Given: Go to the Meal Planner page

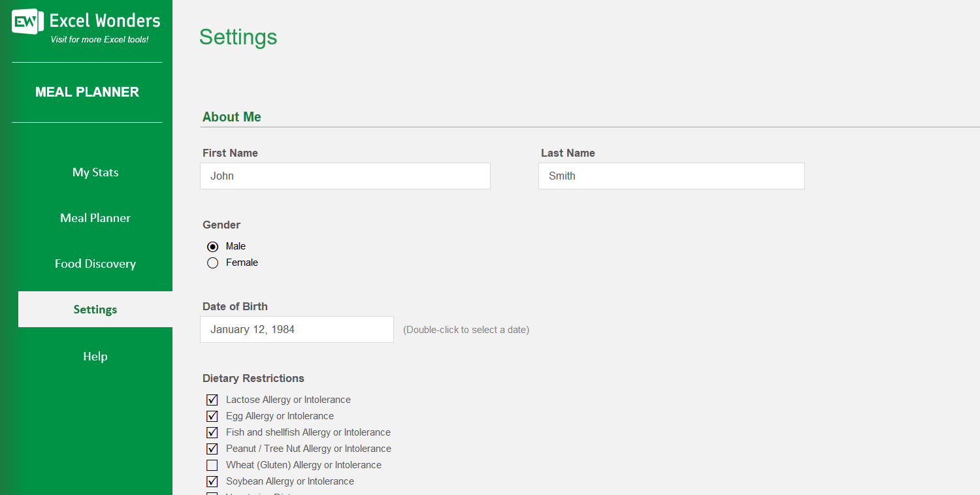Looking at the screenshot, I should coord(95,218).
